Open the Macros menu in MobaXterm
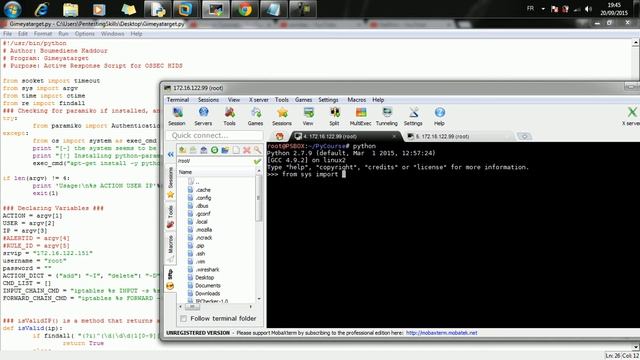The image size is (640, 360). [356, 100]
